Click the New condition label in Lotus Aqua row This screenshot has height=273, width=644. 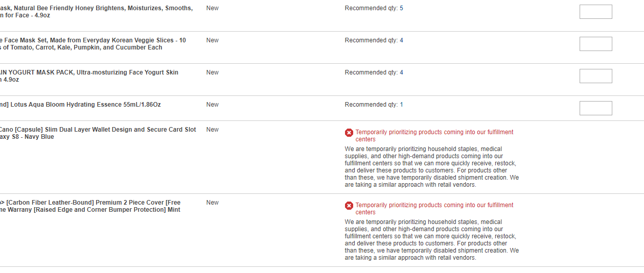click(213, 105)
